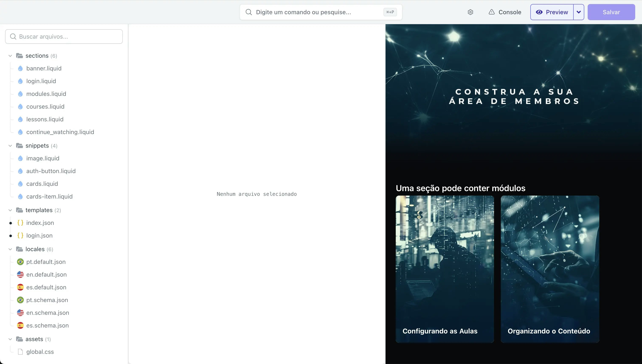This screenshot has height=364, width=642.
Task: Click the braces icon next to index.json
Action: [x=20, y=223]
